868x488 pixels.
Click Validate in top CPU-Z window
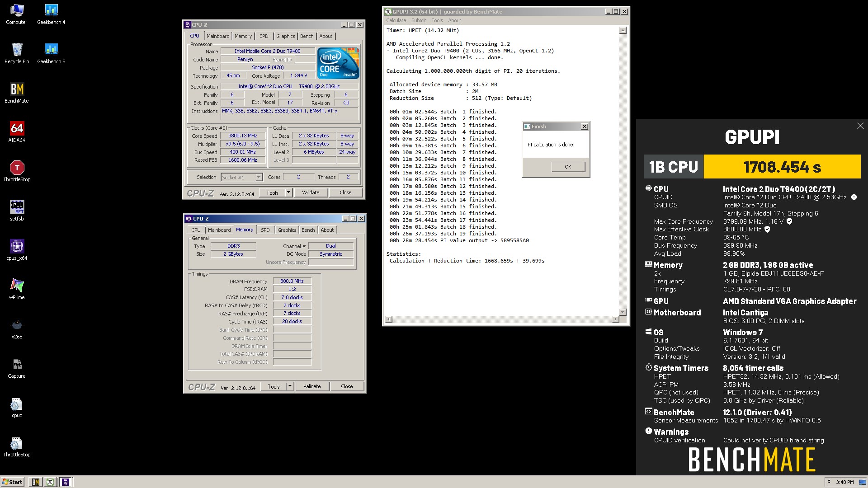click(x=311, y=192)
